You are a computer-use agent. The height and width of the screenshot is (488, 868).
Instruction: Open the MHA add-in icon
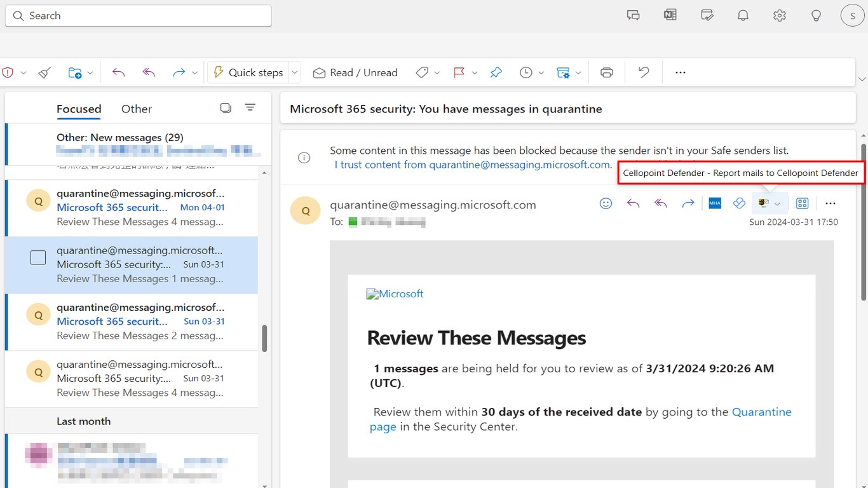(x=715, y=203)
